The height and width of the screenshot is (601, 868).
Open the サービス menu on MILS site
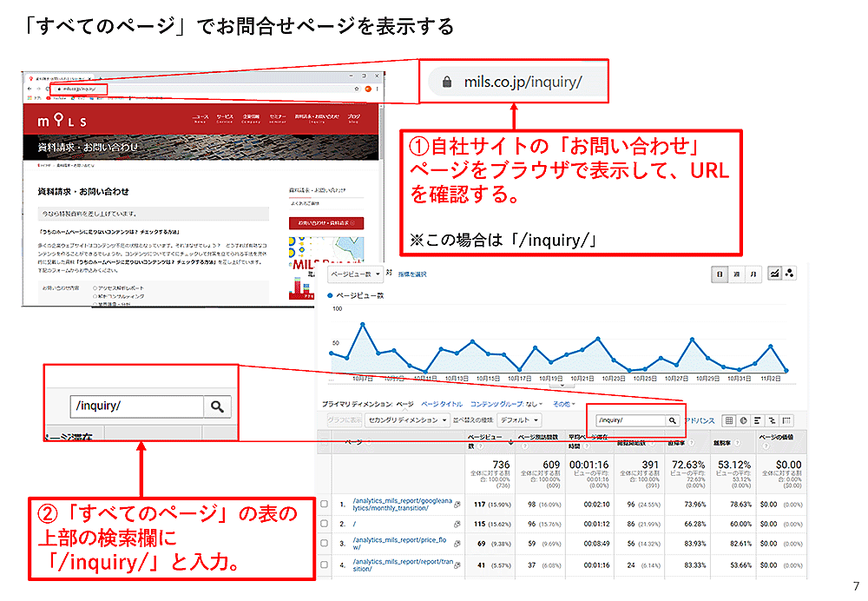pyautogui.click(x=225, y=116)
